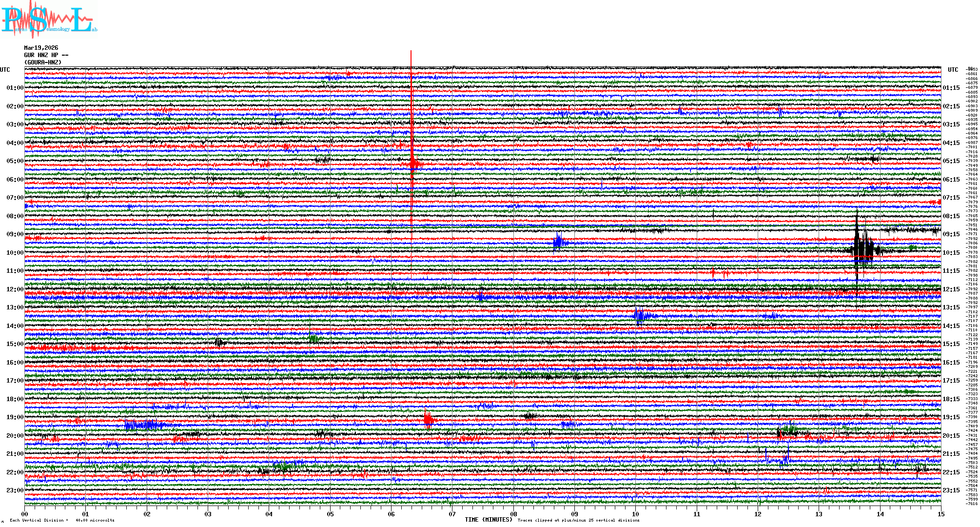Click the traces clipped footnote text
The width and height of the screenshot is (980, 527).
578,520
